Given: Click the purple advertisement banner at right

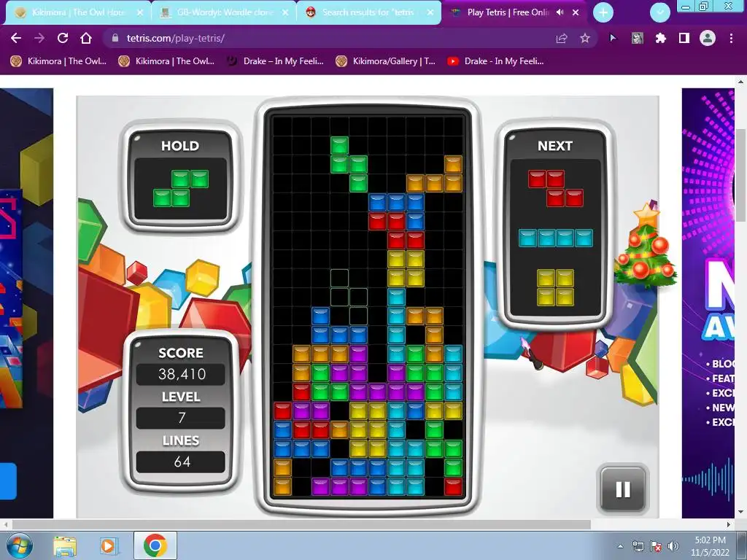Looking at the screenshot, I should [708, 303].
